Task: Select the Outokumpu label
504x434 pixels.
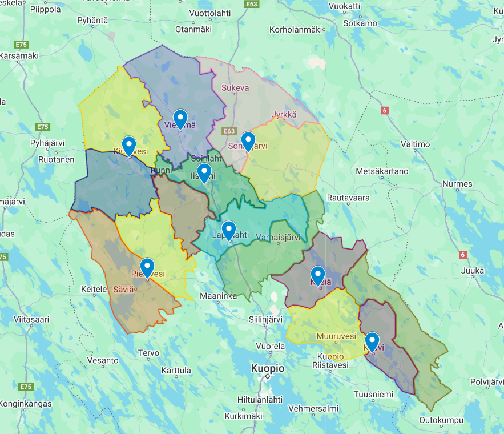Action: (441, 420)
